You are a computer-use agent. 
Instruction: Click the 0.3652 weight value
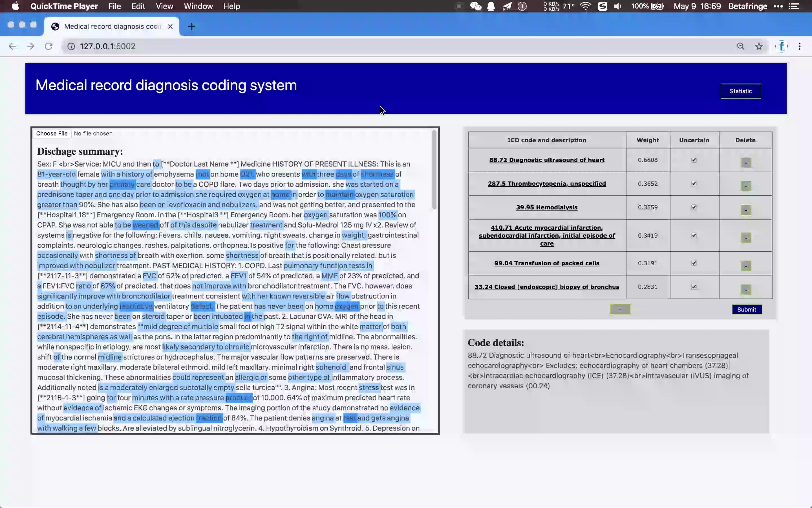(x=648, y=183)
